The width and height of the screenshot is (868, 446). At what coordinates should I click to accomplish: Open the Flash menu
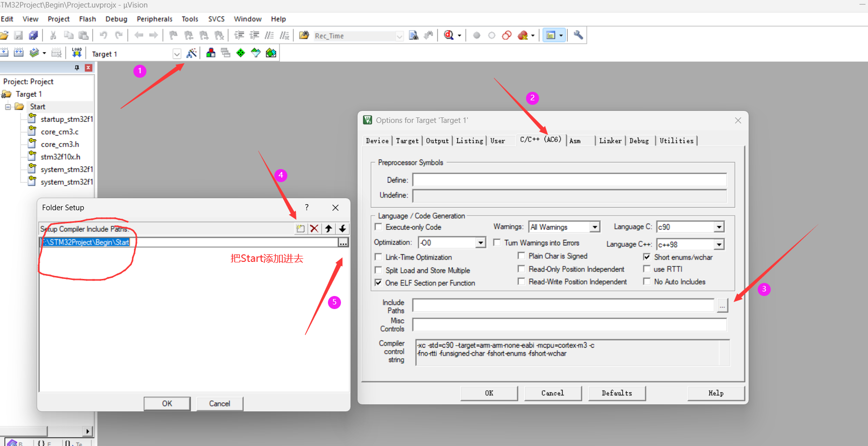tap(87, 19)
